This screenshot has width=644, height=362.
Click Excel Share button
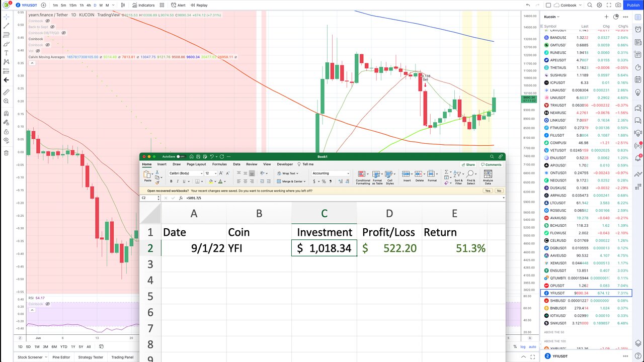tap(468, 164)
